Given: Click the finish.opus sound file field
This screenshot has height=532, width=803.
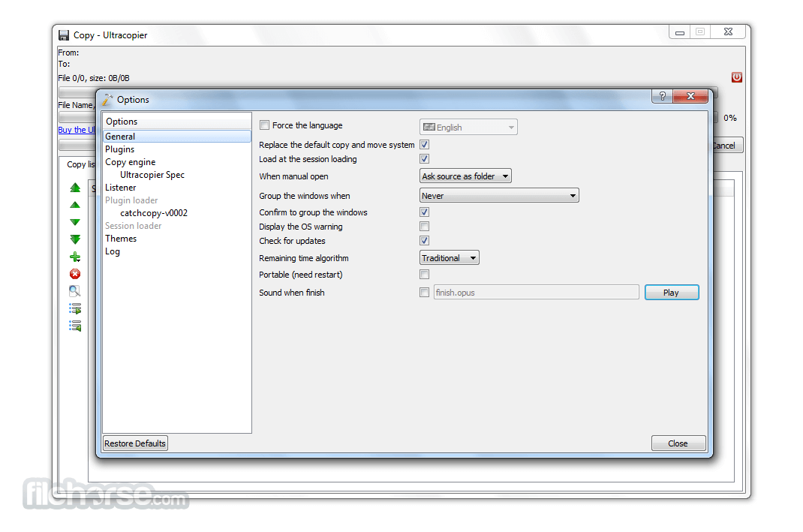Looking at the screenshot, I should coord(536,293).
